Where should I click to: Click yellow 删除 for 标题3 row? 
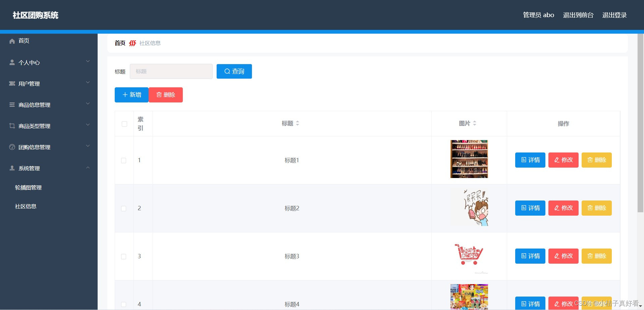click(597, 256)
